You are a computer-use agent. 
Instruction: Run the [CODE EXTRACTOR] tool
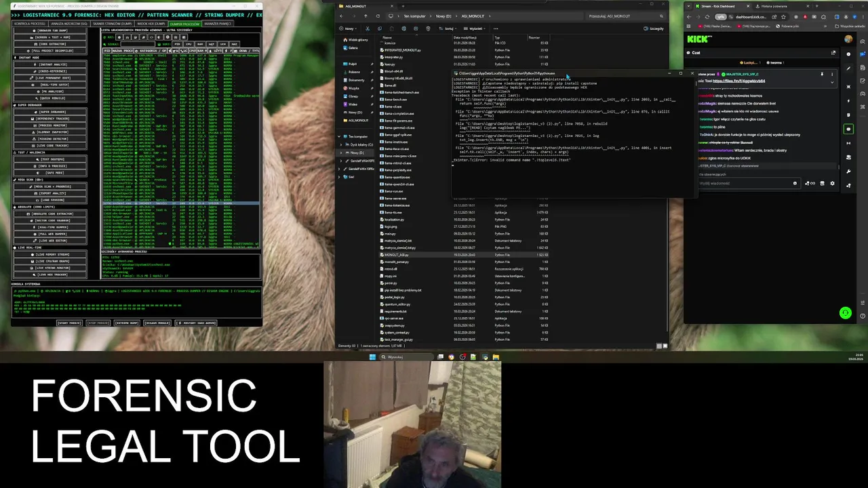click(50, 44)
